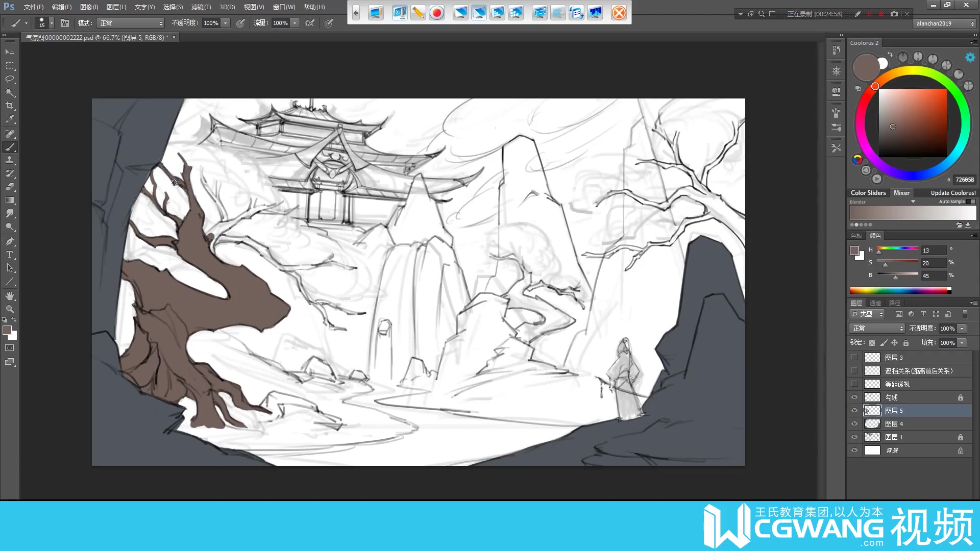Click the Coolorus settings gear icon

[x=970, y=58]
